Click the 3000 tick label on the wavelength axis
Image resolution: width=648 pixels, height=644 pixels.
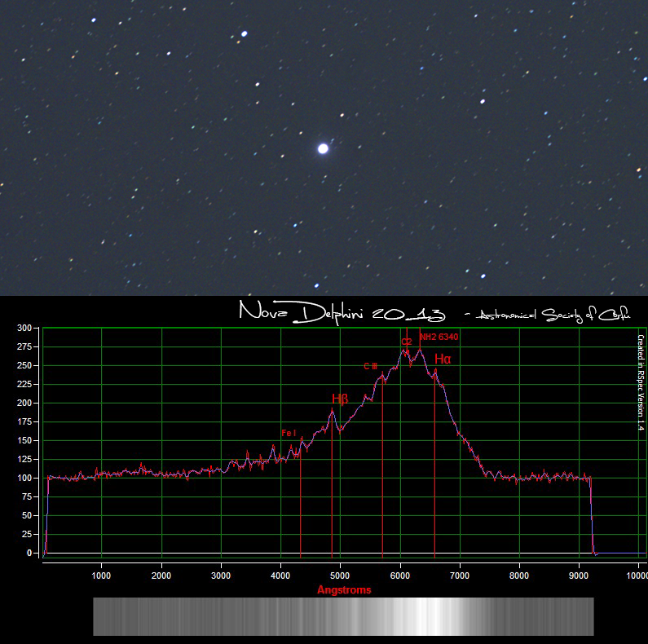[x=221, y=576]
